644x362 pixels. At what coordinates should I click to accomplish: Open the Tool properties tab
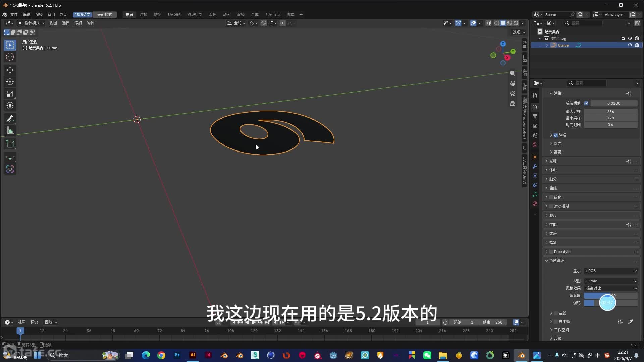click(535, 96)
